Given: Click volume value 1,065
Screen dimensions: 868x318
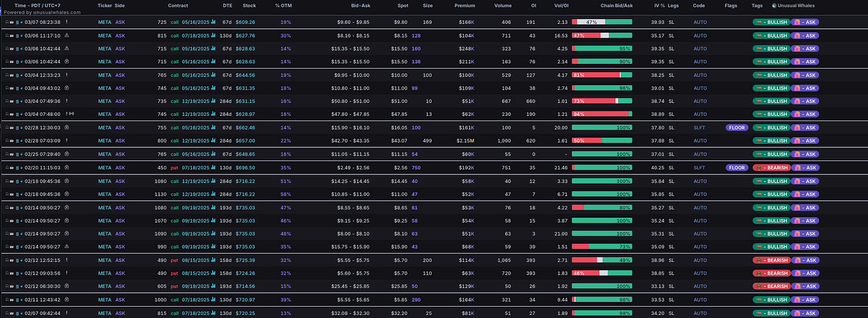Looking at the screenshot, I should point(504,260).
